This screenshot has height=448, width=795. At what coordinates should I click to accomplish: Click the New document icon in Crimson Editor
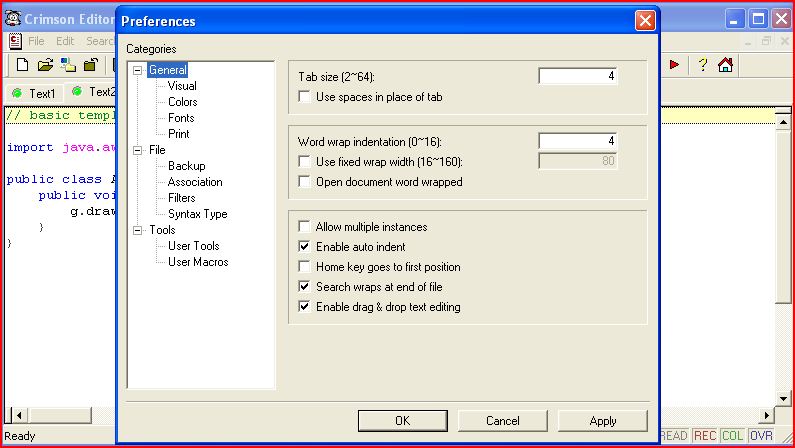pos(22,65)
